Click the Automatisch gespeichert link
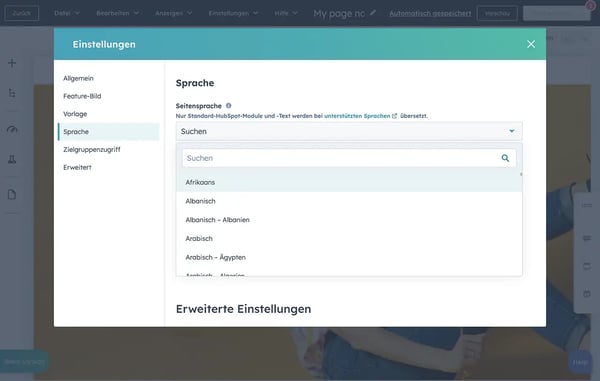Image resolution: width=600 pixels, height=381 pixels. pyautogui.click(x=430, y=13)
